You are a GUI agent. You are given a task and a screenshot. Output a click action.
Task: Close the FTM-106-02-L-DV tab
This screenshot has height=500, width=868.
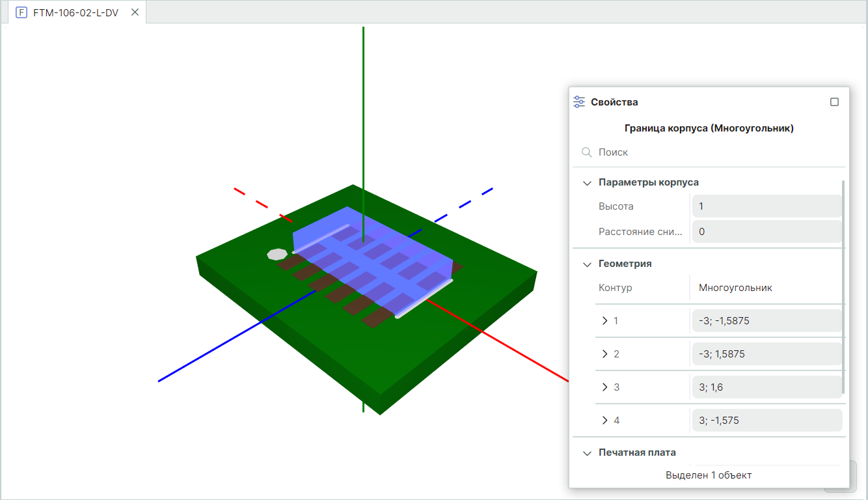click(x=135, y=12)
